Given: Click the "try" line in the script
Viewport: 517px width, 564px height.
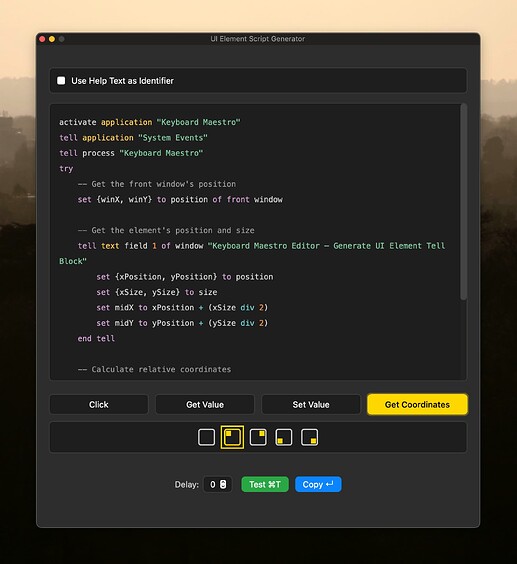Looking at the screenshot, I should tap(66, 169).
